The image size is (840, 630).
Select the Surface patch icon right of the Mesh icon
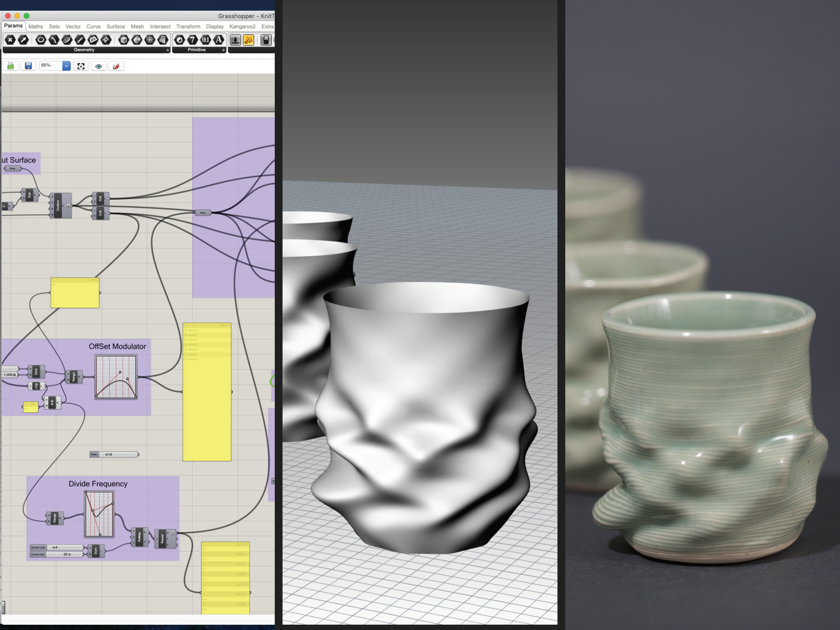163,40
